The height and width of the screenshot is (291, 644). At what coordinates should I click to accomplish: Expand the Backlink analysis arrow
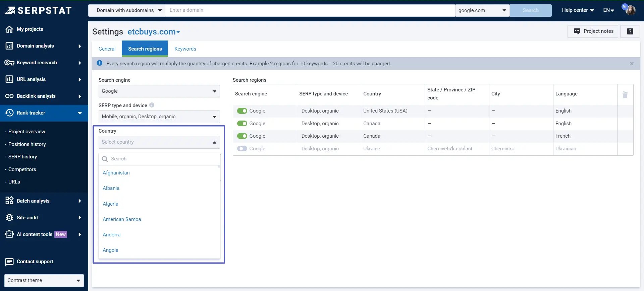tap(79, 96)
